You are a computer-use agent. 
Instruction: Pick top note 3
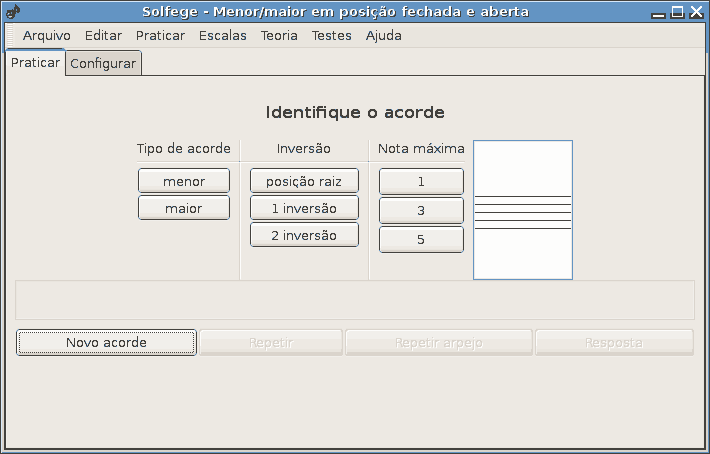(x=421, y=210)
